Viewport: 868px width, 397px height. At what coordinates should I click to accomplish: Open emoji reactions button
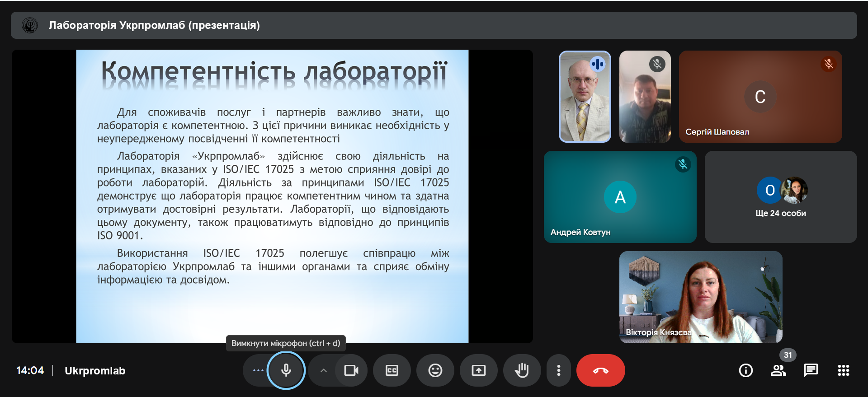click(435, 370)
